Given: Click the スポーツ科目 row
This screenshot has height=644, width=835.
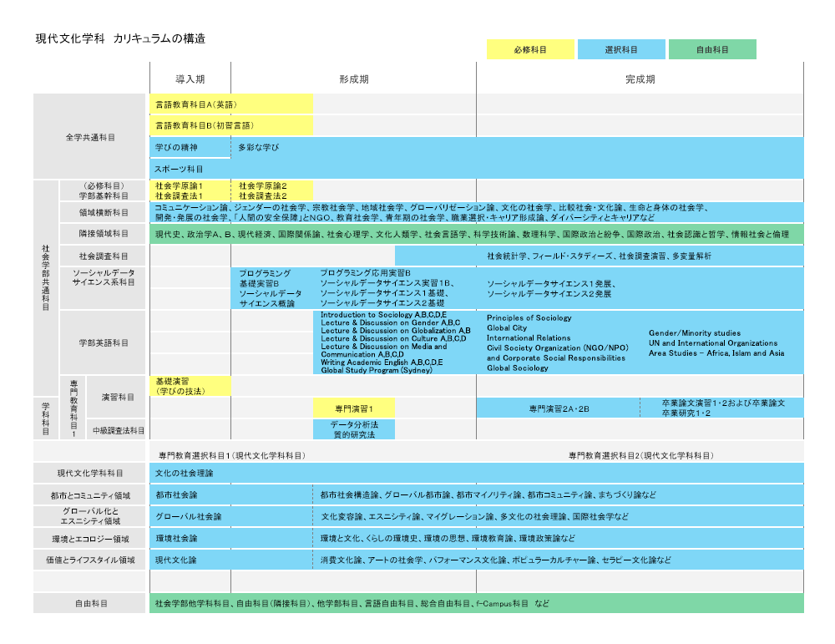Looking at the screenshot, I should coord(476,169).
